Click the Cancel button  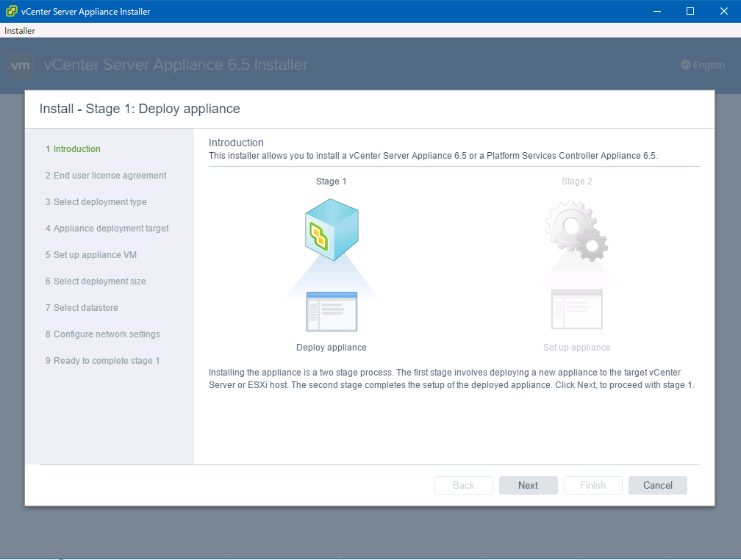pos(657,485)
